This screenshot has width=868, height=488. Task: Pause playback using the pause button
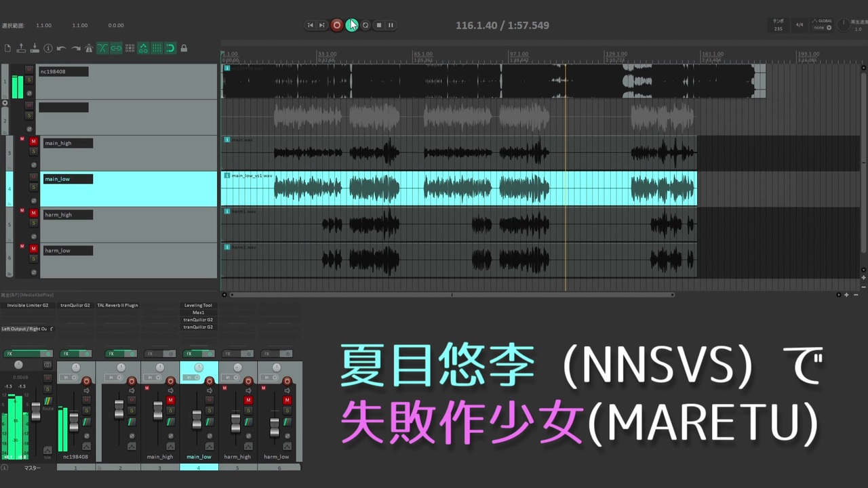click(391, 25)
